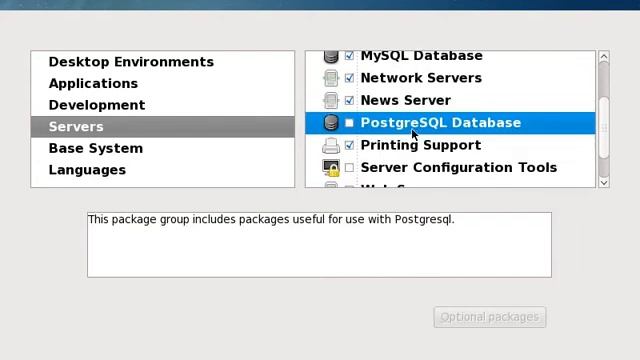Click the Postgresql package group description text
This screenshot has height=360, width=640.
(x=271, y=220)
